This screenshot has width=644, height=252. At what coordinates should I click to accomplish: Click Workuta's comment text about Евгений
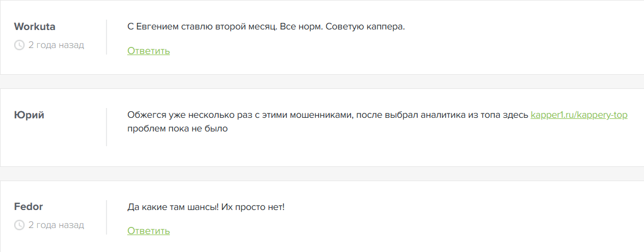point(218,27)
